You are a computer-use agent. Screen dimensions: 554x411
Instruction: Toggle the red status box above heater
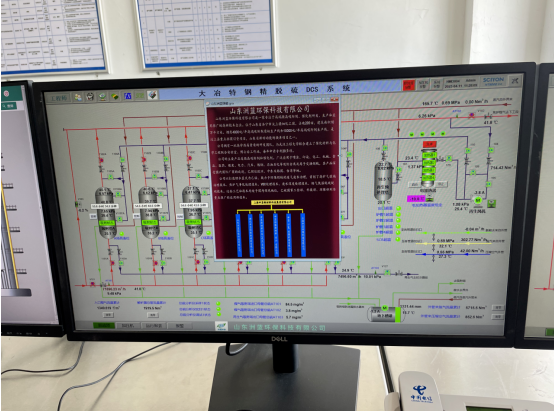(x=430, y=144)
